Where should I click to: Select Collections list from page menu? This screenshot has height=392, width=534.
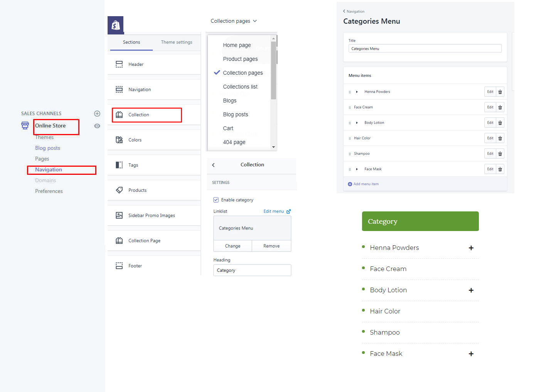coord(240,87)
